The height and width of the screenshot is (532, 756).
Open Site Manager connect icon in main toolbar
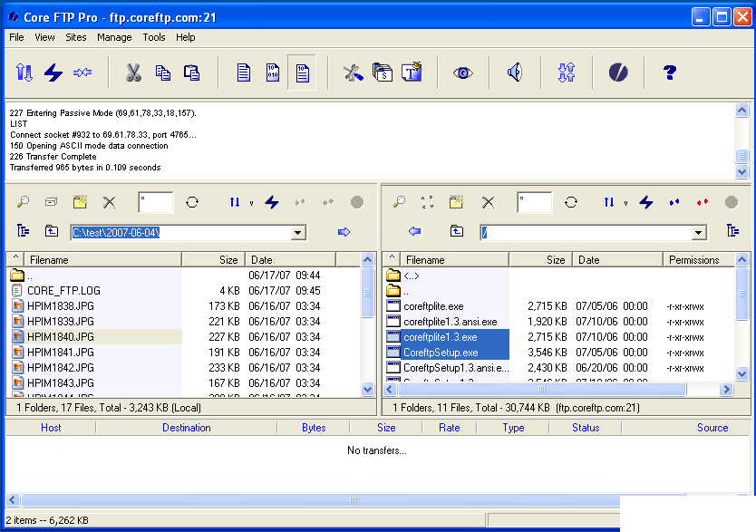coord(24,73)
